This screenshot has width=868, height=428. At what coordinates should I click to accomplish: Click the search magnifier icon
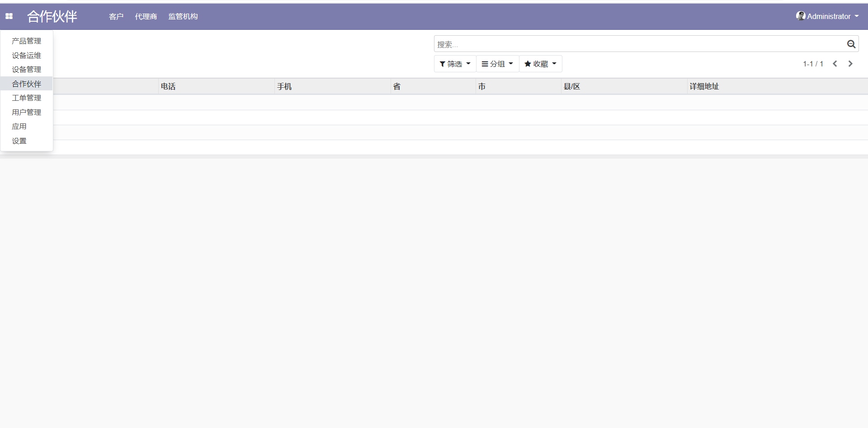tap(851, 44)
